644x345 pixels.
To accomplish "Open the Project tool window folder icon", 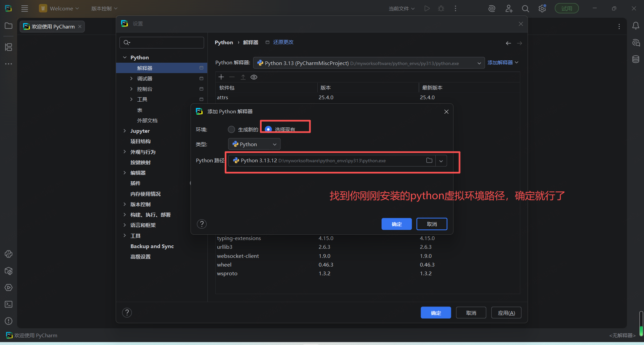I will tap(9, 26).
